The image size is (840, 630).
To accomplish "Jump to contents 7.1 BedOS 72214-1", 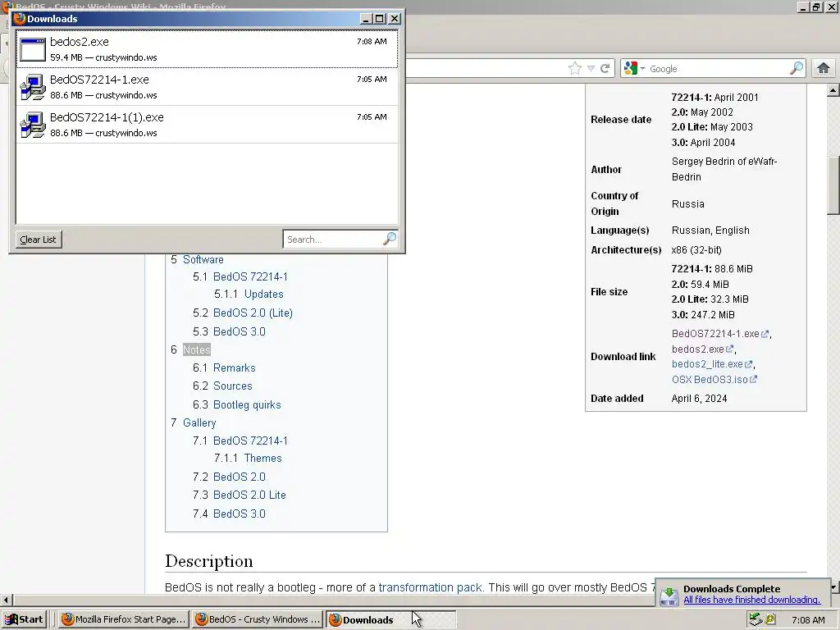I will coord(250,441).
